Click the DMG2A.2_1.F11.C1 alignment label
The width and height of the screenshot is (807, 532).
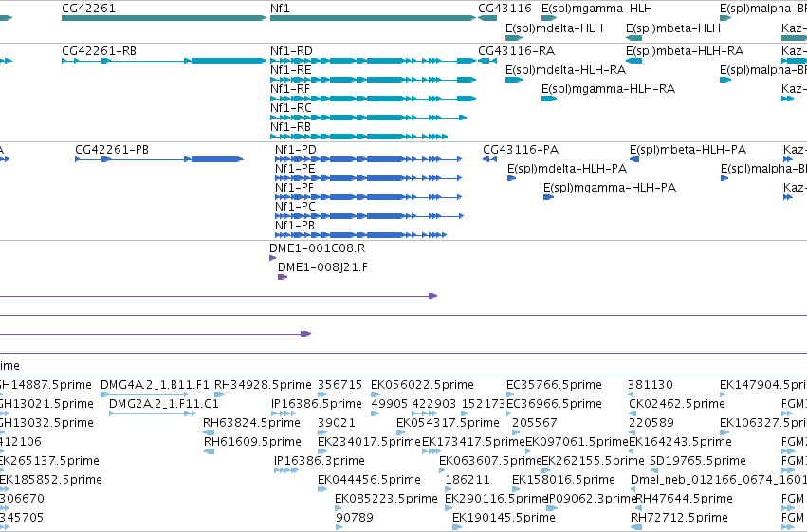(164, 404)
